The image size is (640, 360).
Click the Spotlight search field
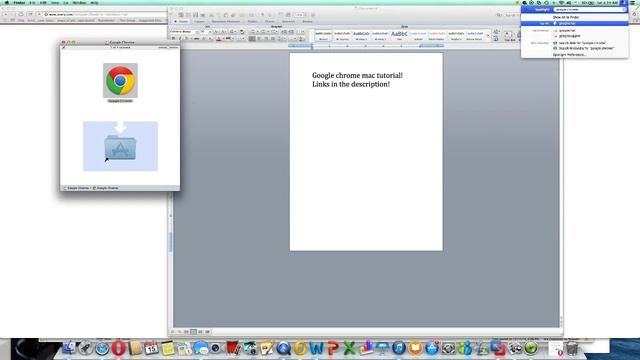pyautogui.click(x=589, y=9)
